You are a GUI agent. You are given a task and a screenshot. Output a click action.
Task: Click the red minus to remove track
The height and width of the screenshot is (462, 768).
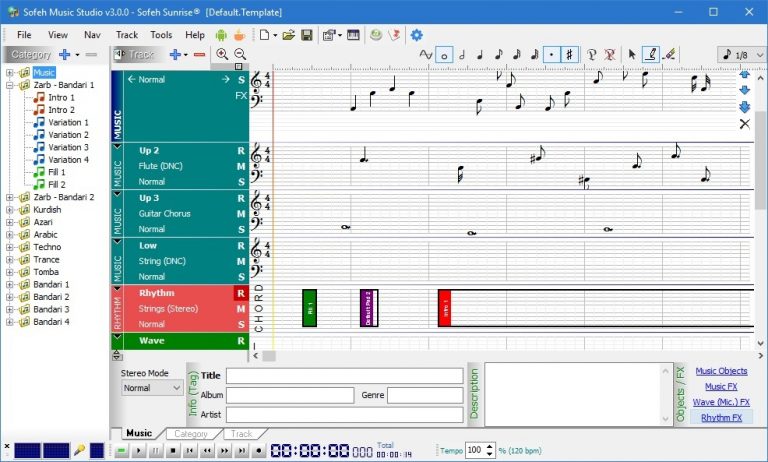tap(199, 54)
